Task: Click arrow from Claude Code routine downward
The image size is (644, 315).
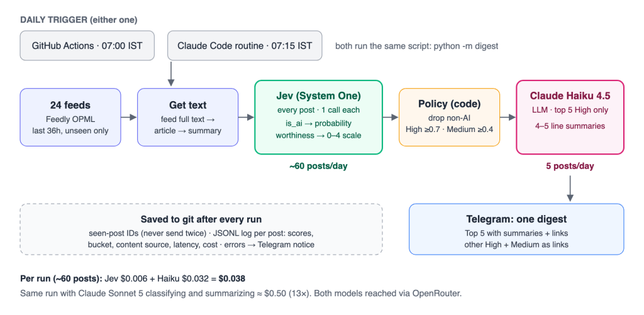Action: (x=171, y=73)
